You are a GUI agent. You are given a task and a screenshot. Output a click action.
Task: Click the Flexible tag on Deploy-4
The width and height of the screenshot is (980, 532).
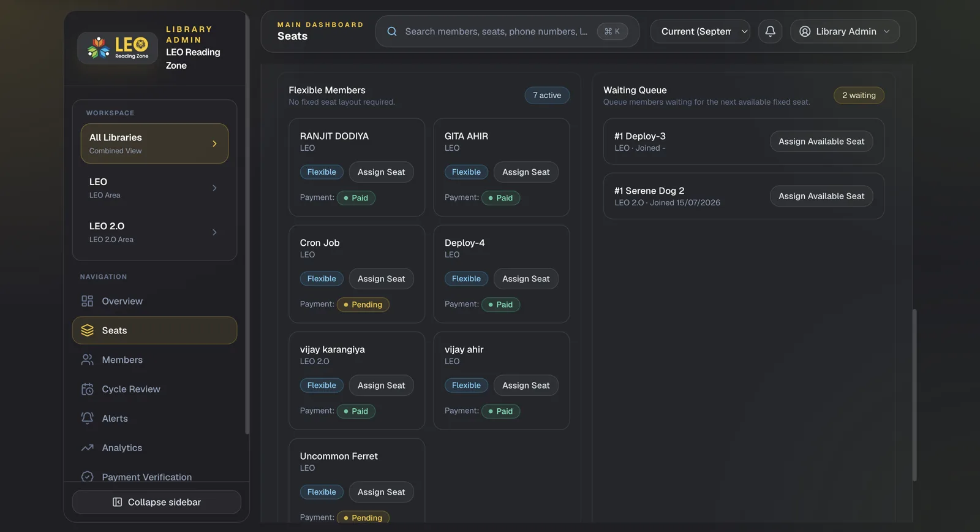(466, 279)
